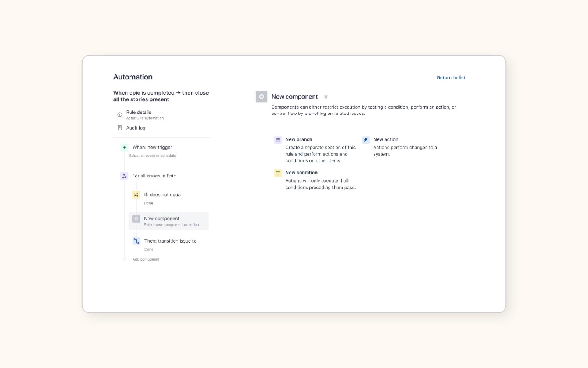Delete the new component via trash icon
The image size is (588, 368).
click(326, 96)
